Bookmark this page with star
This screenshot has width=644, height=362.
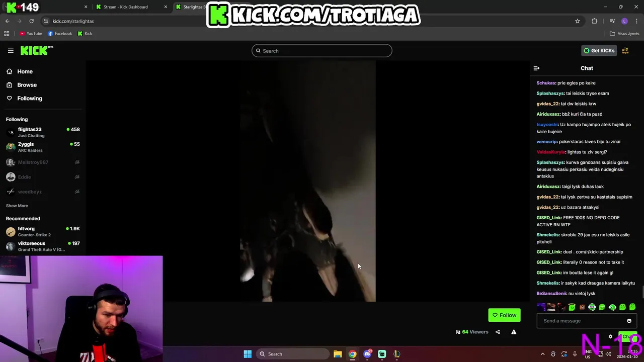pyautogui.click(x=578, y=21)
